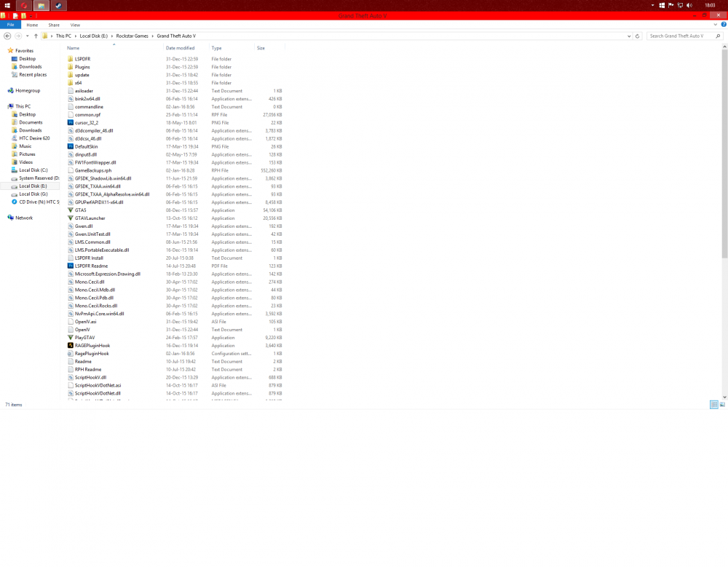Screen dimensions: 728x567
Task: Go up to Rockstar Games folder
Action: [36, 36]
